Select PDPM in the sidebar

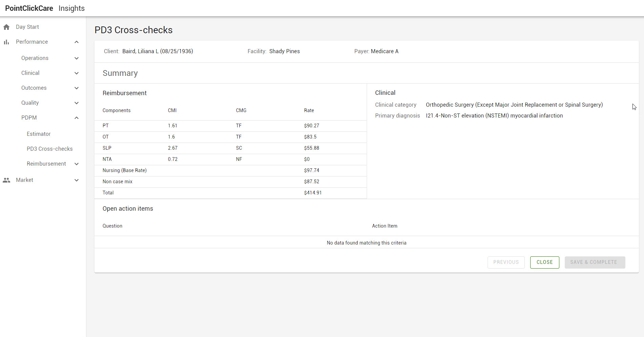coord(29,118)
